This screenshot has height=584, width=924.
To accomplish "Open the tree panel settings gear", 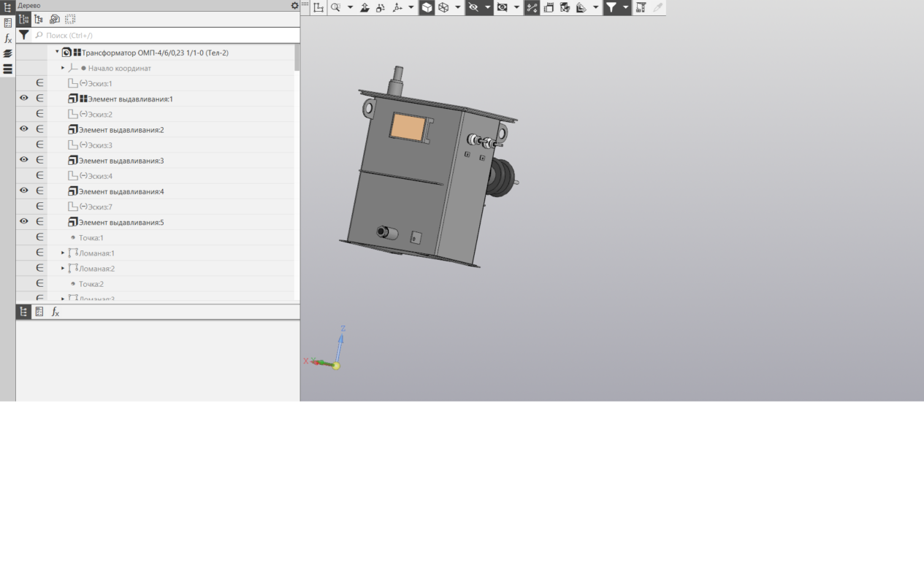I will pyautogui.click(x=295, y=5).
